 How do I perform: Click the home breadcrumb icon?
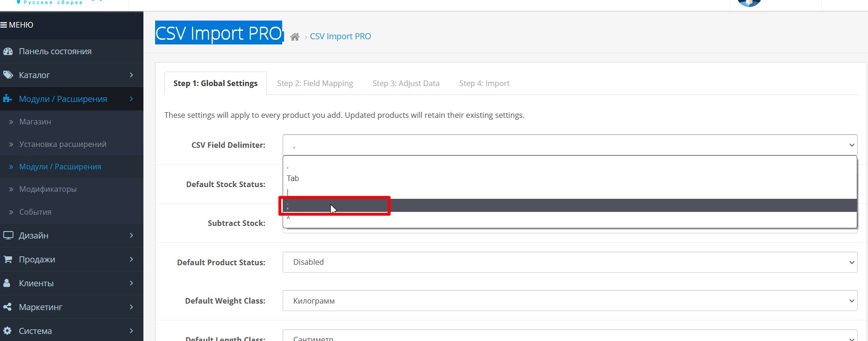(295, 37)
